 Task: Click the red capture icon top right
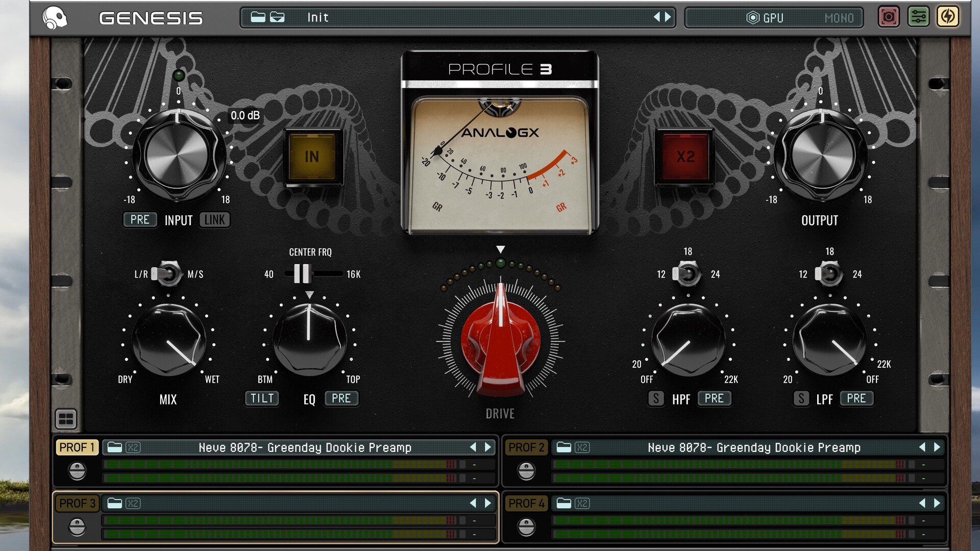point(888,17)
